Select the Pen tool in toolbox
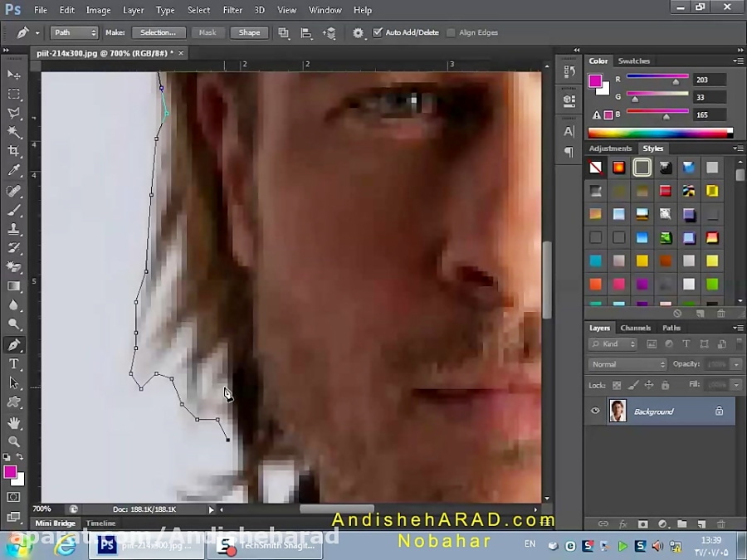Screen dimensions: 747x560 tap(14, 344)
